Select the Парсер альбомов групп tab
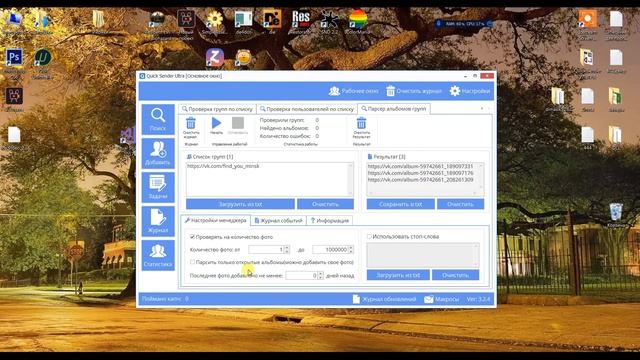640x360 pixels. [394, 109]
